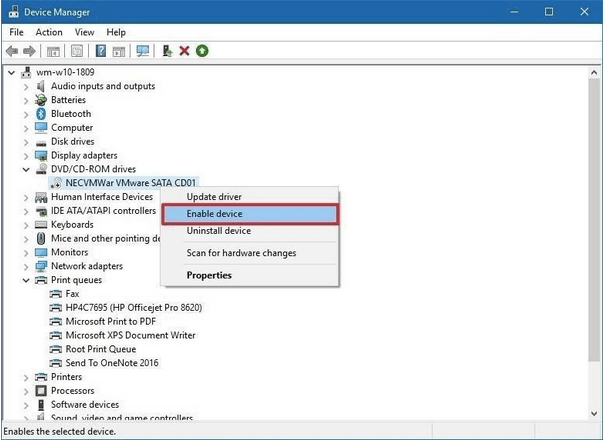
Task: Expand the Network adapters node
Action: (x=26, y=267)
